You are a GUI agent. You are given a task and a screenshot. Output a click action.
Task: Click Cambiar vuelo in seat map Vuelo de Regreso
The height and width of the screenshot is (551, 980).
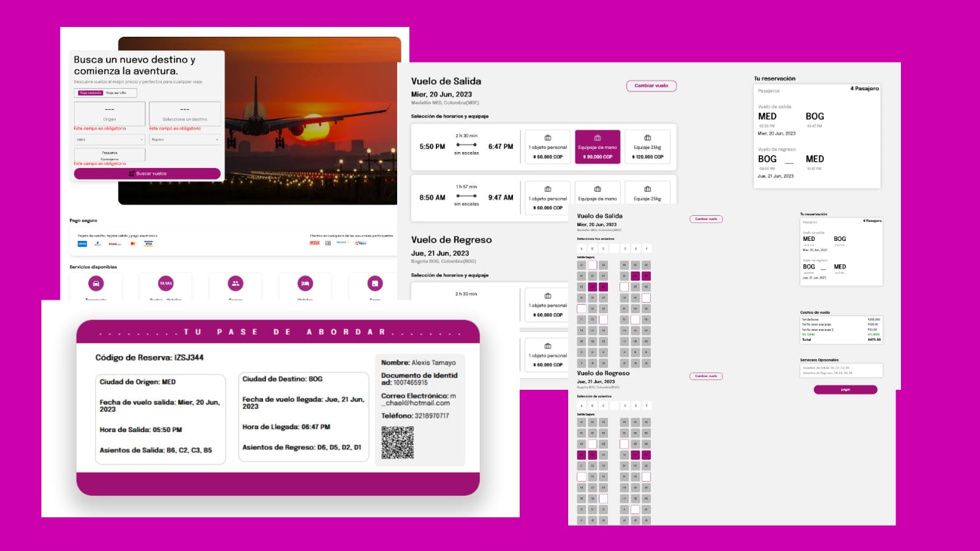point(706,376)
